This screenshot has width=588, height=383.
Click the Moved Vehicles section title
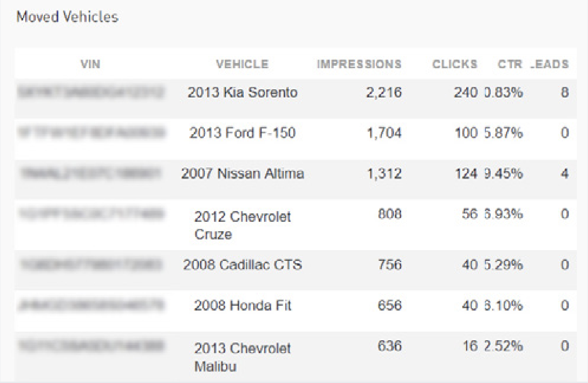click(67, 17)
